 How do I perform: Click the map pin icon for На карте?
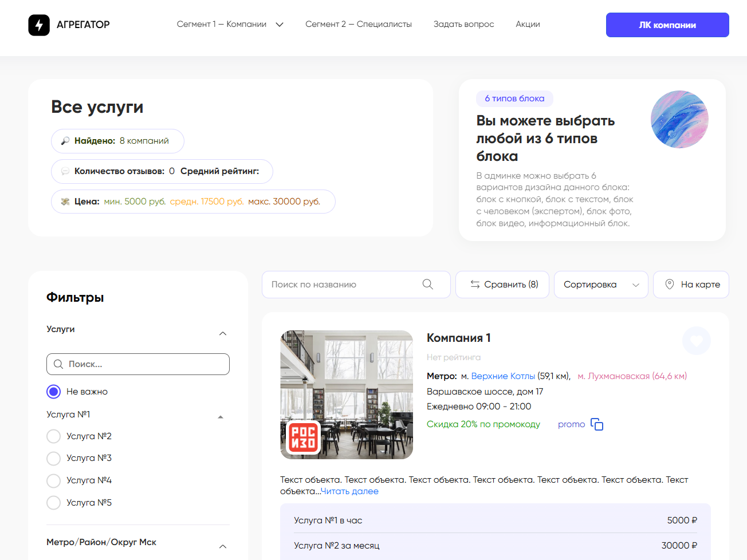(x=669, y=285)
